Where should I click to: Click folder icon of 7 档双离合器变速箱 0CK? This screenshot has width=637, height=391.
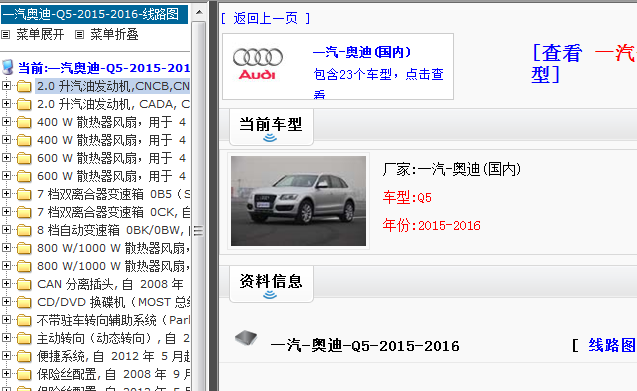(x=24, y=212)
